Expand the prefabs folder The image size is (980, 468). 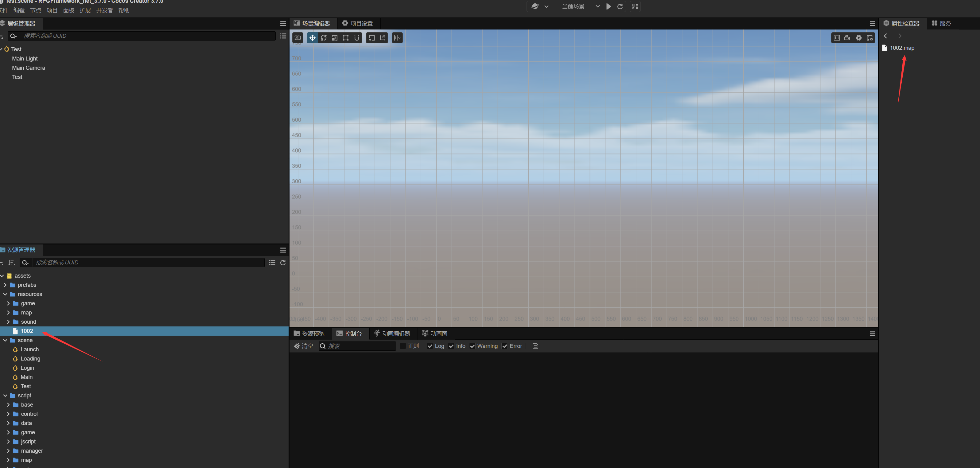tap(5, 285)
